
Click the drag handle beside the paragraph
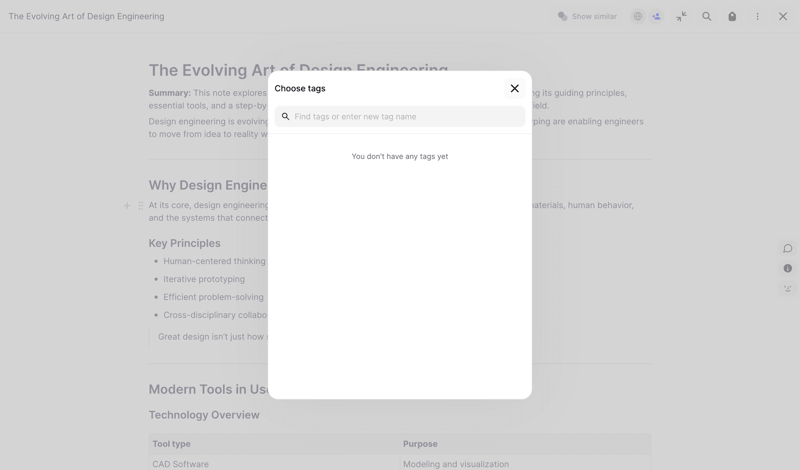click(141, 206)
